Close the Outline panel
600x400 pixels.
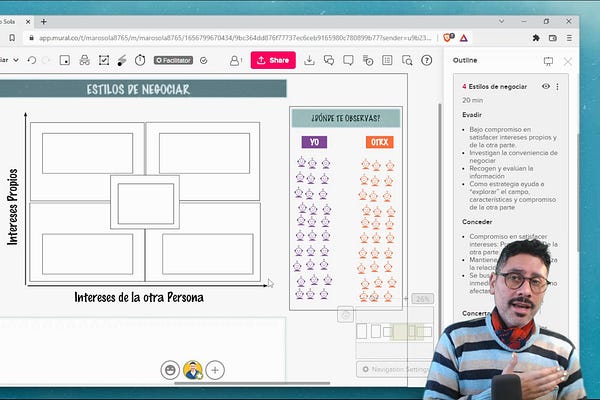click(x=568, y=61)
